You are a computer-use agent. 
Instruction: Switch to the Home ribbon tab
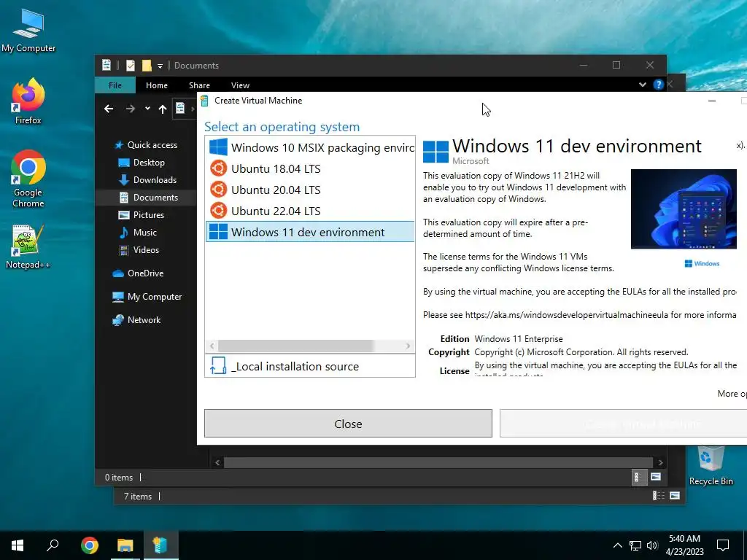point(157,85)
